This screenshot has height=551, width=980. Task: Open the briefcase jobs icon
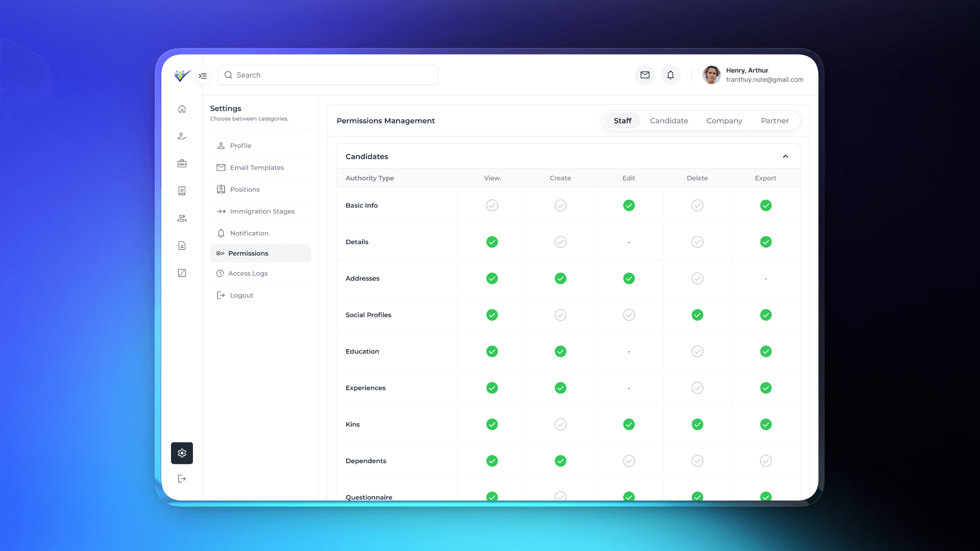(x=182, y=164)
